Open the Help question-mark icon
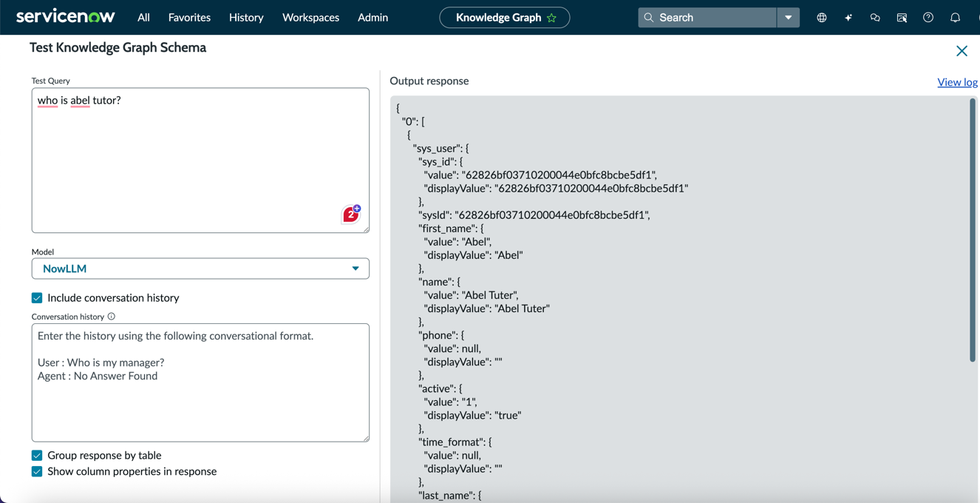Screen dimensions: 980x503 point(928,17)
